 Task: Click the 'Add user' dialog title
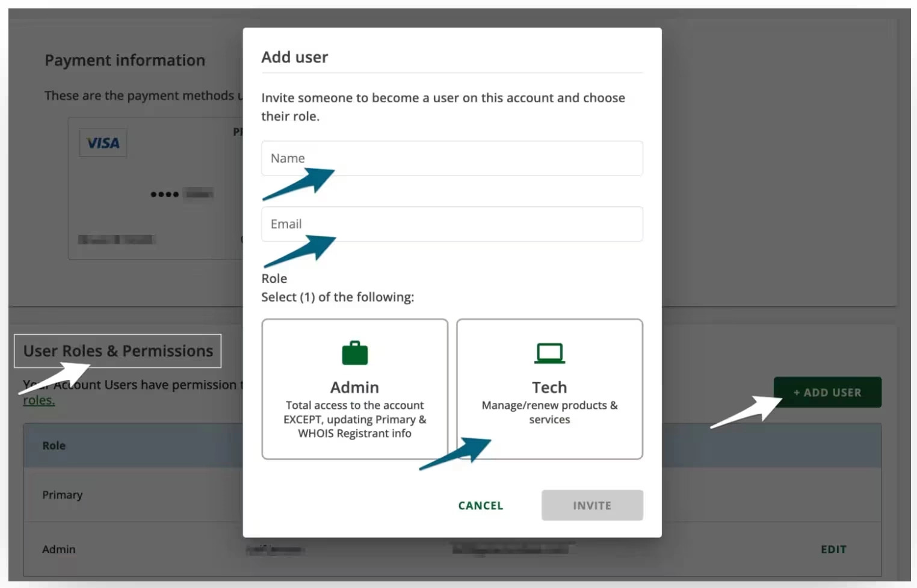click(x=295, y=57)
